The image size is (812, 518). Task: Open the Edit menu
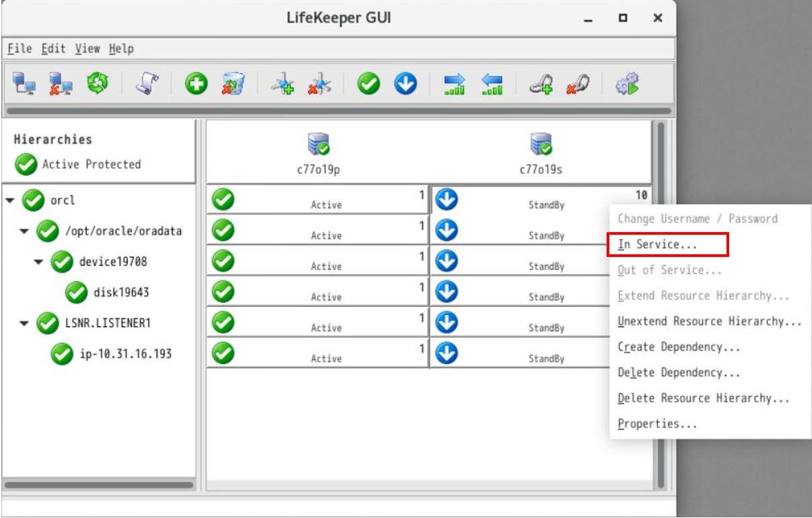coord(53,48)
